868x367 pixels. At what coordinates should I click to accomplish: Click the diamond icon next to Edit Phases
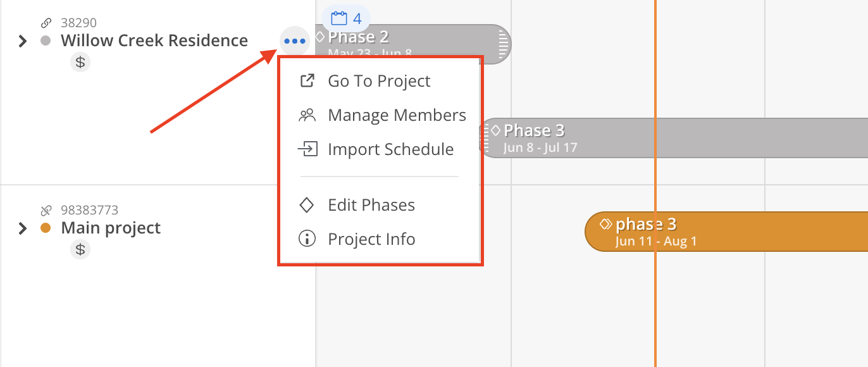coord(307,205)
